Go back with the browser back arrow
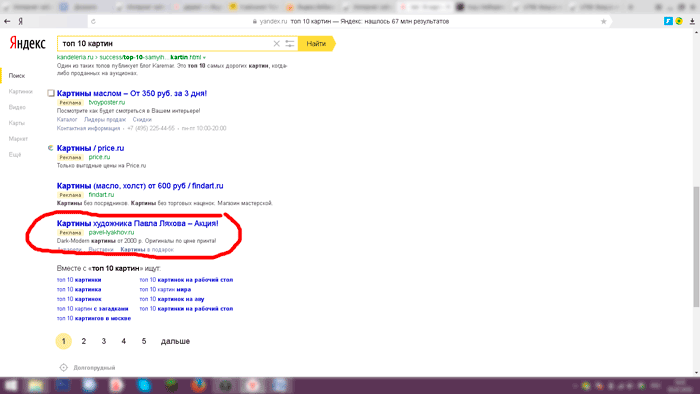Viewport: 700px width, 394px height. (x=7, y=21)
